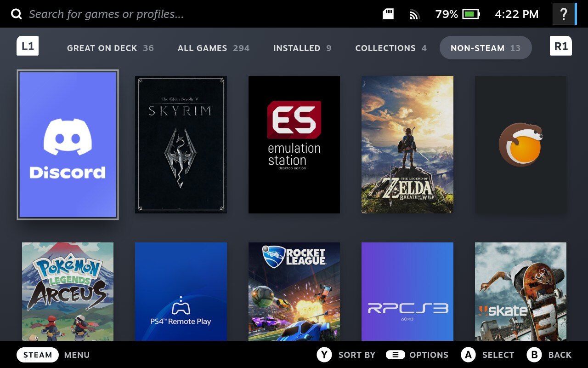Open the microSD card status icon
Image resolution: width=588 pixels, height=368 pixels.
tap(387, 14)
